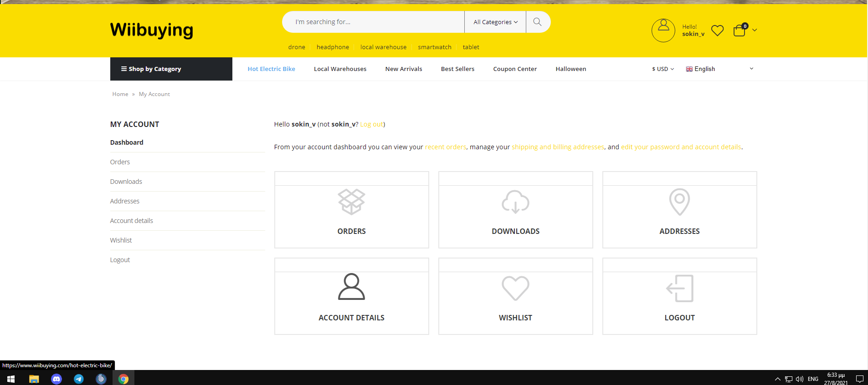Screen dimensions: 868x385
Task: Open the English language selector
Action: click(719, 69)
